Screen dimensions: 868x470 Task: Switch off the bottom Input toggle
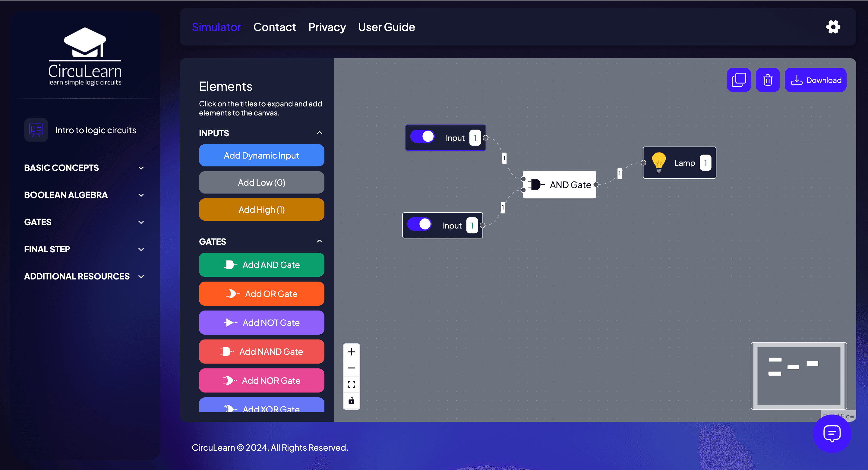[419, 224]
